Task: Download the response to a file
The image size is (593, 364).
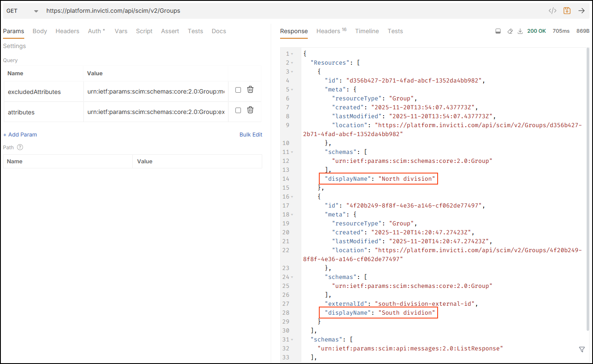Action: point(520,31)
